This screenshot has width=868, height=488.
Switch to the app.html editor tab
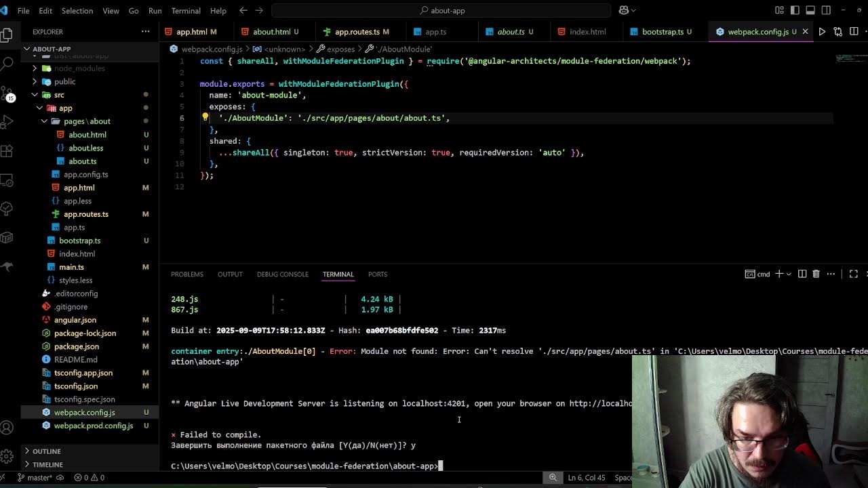click(x=197, y=32)
